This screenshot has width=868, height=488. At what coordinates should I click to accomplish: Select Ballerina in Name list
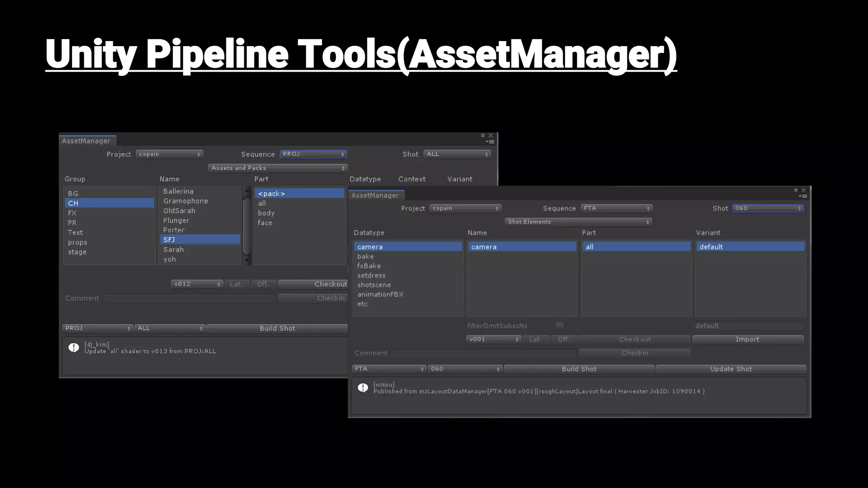[200, 191]
